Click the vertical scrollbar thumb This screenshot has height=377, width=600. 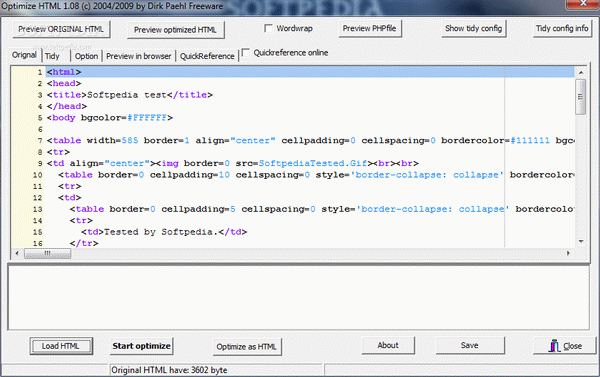coord(581,97)
